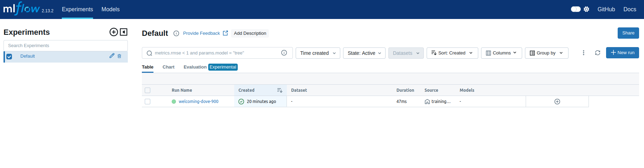The height and width of the screenshot is (168, 644).
Task: Click the blue Share button
Action: [x=628, y=33]
